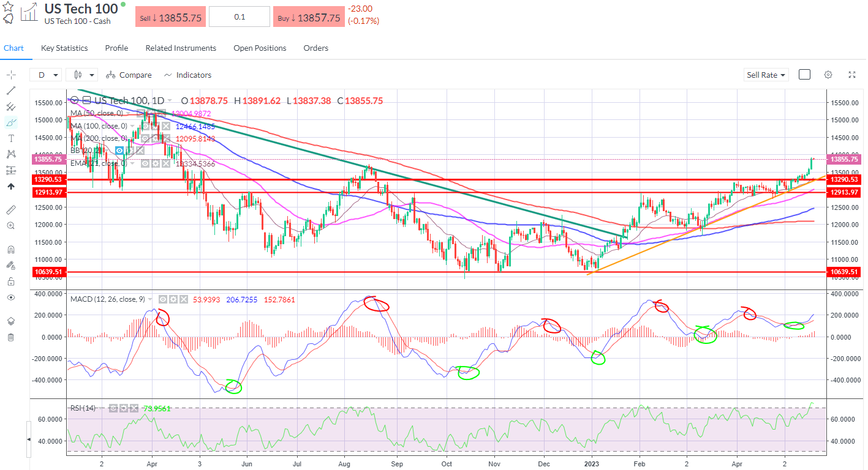The width and height of the screenshot is (868, 470).
Task: Select the prediction and measurement tool
Action: click(x=10, y=170)
